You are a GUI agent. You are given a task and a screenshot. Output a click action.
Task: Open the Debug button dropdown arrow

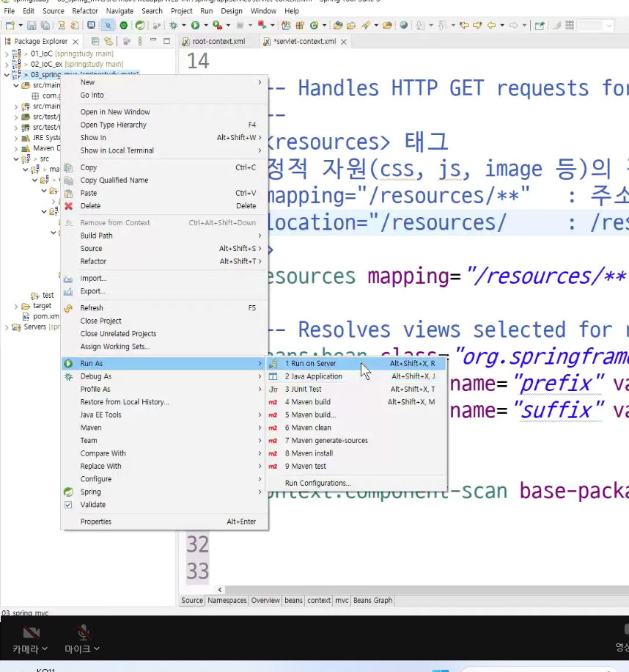click(184, 25)
